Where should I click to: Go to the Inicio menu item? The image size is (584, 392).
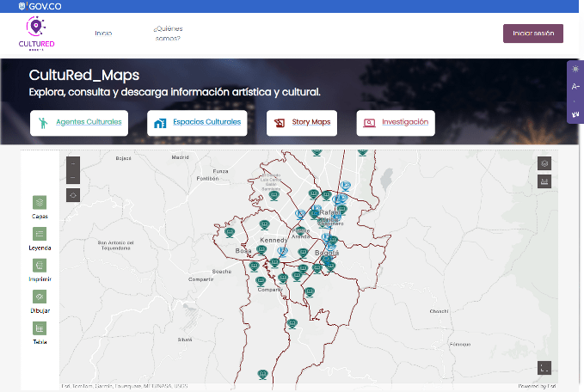coord(103,34)
